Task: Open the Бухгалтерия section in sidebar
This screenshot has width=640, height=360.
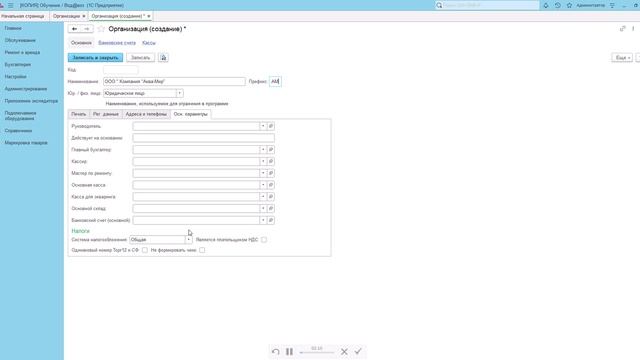Action: 18,64
